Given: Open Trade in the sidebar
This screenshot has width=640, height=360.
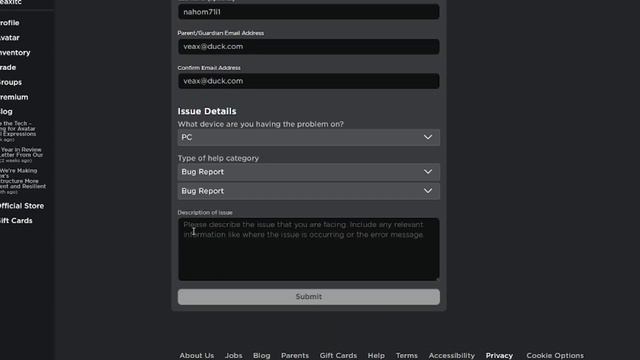Looking at the screenshot, I should [8, 67].
